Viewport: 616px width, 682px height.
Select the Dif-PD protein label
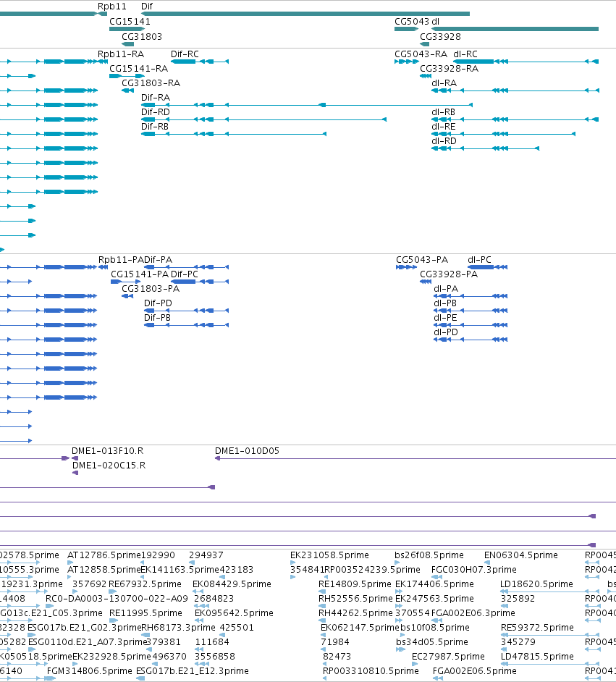tap(158, 303)
